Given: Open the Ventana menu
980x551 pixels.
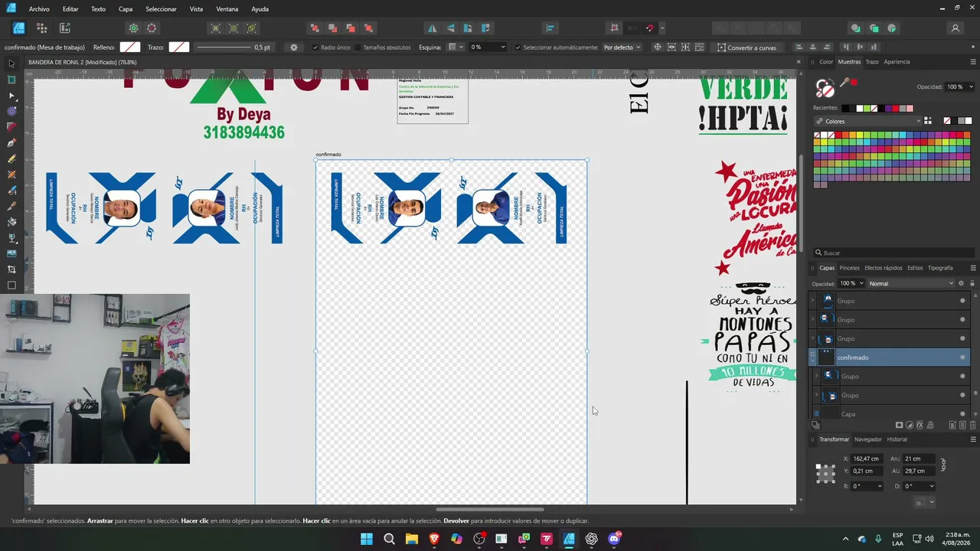Looking at the screenshot, I should [227, 9].
